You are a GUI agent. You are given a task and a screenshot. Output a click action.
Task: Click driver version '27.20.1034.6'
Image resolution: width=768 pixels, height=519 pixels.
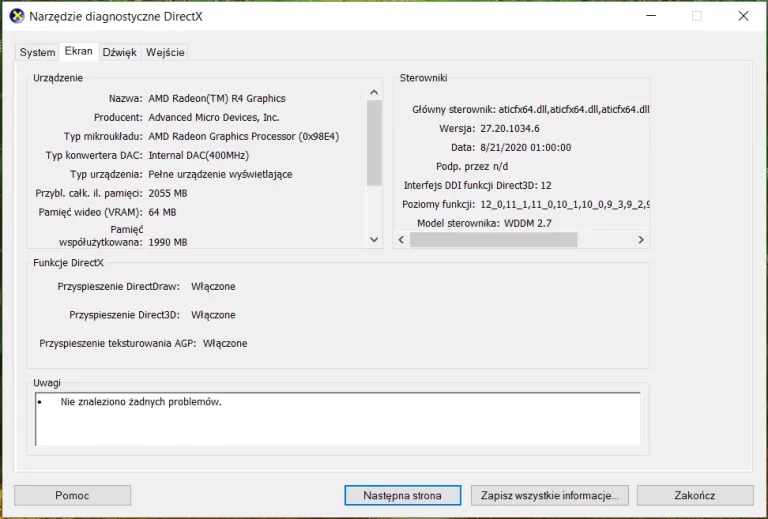coord(509,129)
